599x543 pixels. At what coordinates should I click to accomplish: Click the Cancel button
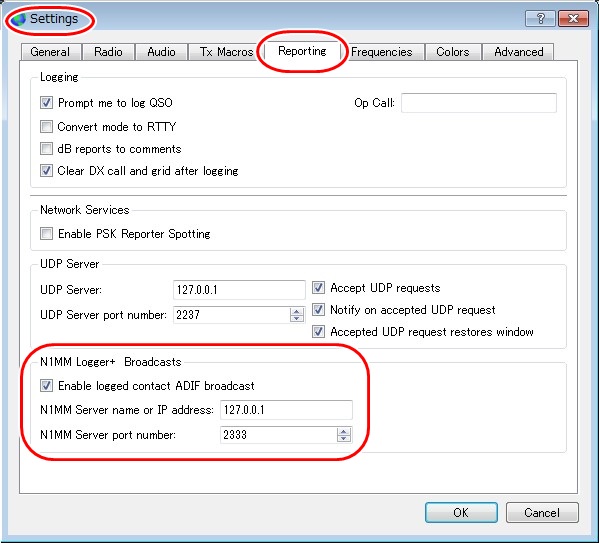coord(542,512)
